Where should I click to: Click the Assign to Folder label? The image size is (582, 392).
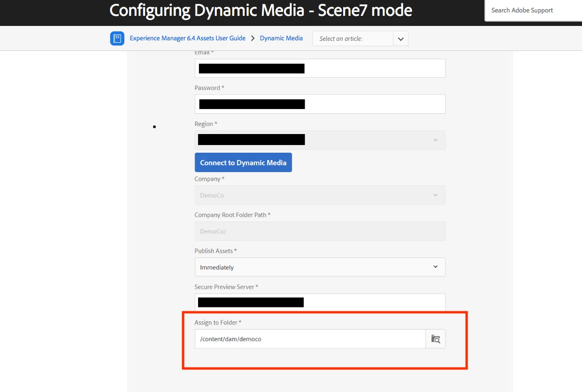(218, 322)
